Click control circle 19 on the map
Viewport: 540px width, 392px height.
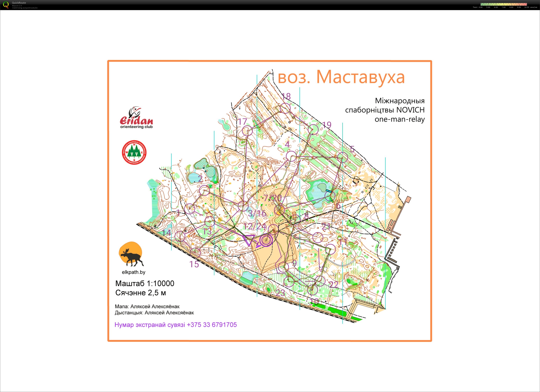point(313,130)
